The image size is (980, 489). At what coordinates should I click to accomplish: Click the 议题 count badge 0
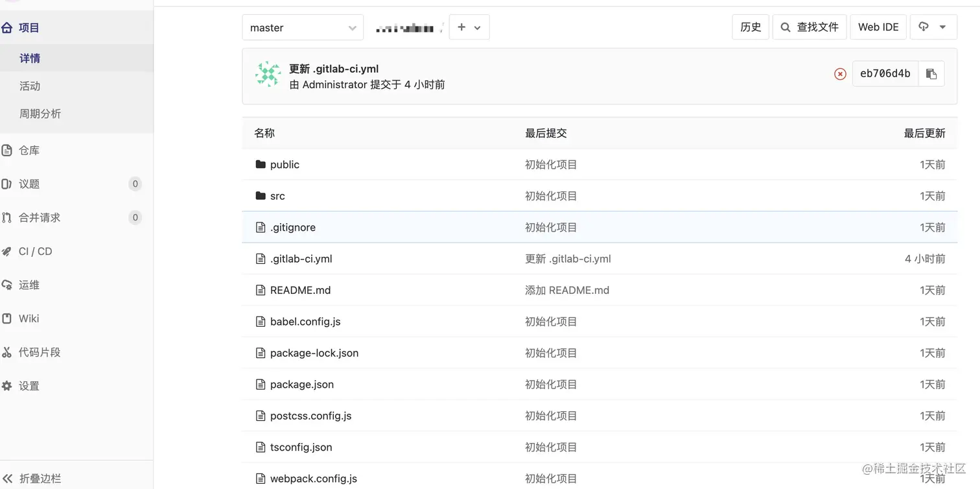coord(135,184)
